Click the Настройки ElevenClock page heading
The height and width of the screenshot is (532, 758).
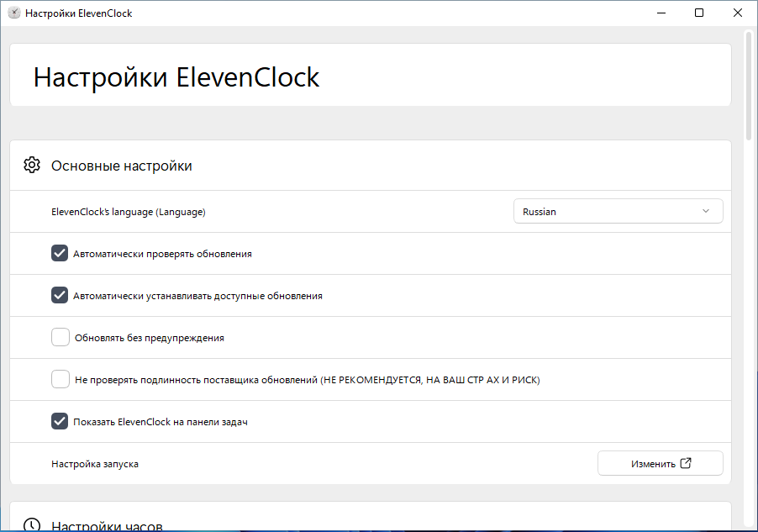coord(176,77)
